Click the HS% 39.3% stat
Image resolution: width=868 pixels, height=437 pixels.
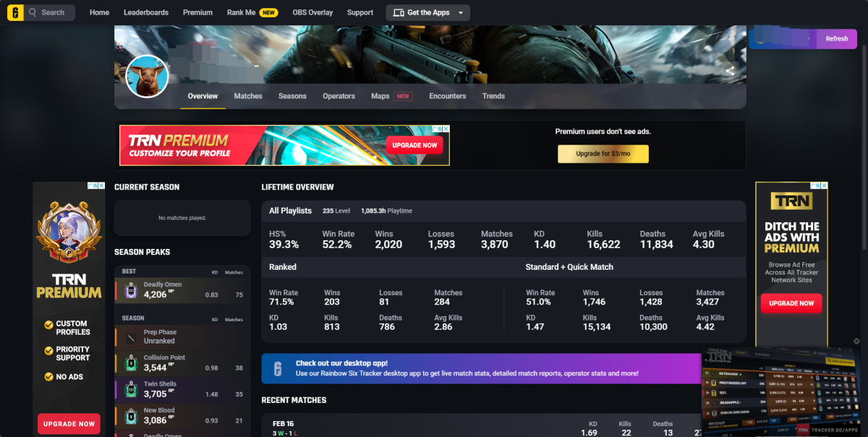coord(284,240)
